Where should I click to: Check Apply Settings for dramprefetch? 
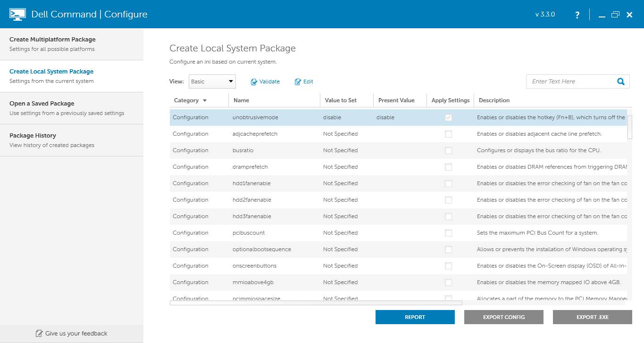click(448, 167)
